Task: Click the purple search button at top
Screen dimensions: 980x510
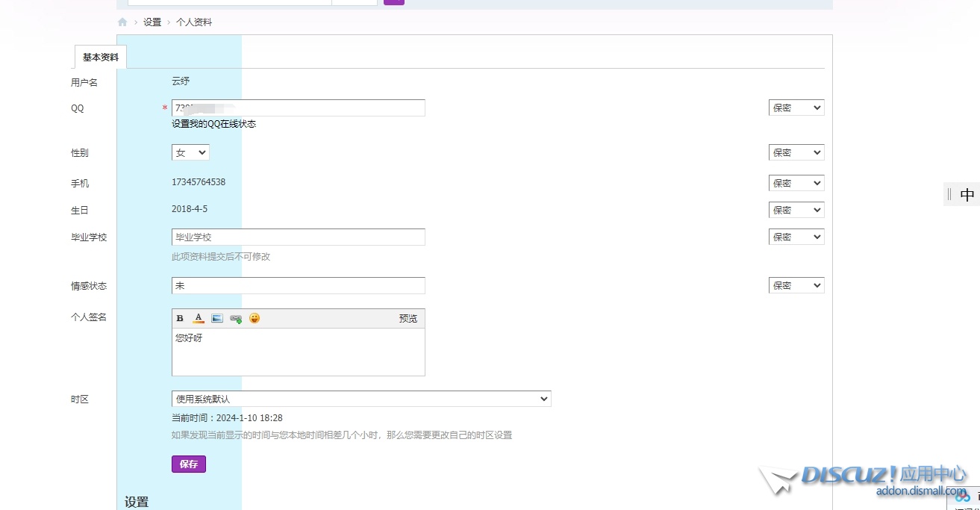Action: (x=393, y=2)
